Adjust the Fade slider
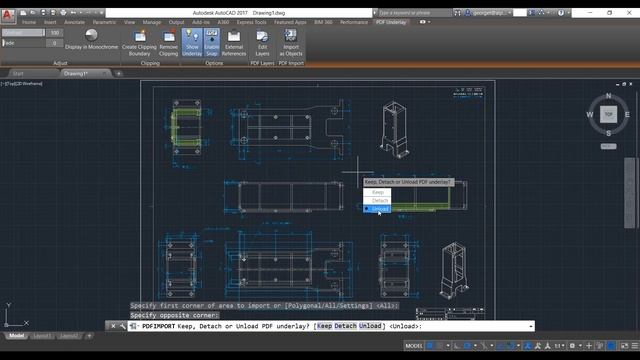 23,43
